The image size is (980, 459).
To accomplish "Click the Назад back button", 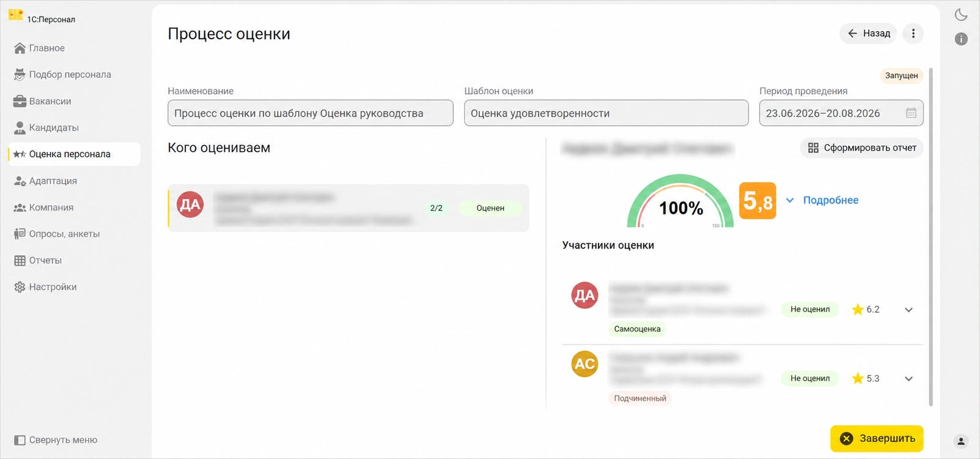I will (x=868, y=34).
